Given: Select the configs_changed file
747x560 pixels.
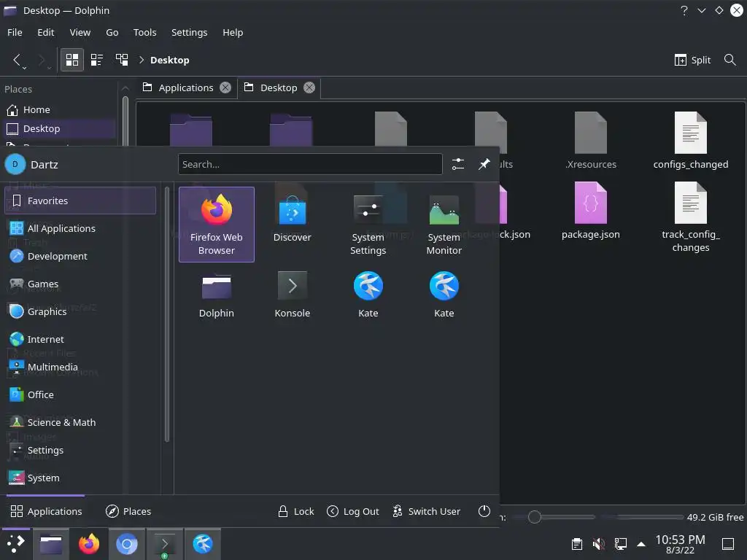Looking at the screenshot, I should click(690, 141).
